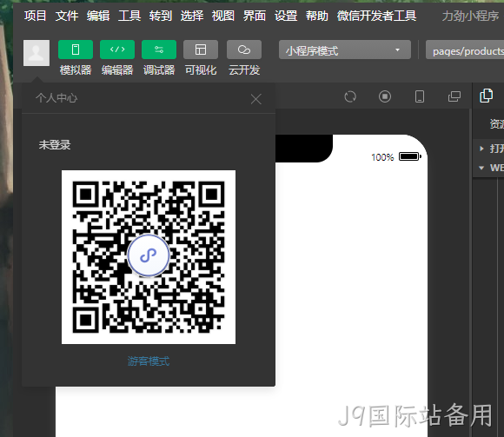Close the 个人中心 popup
This screenshot has height=437, width=504.
256,99
